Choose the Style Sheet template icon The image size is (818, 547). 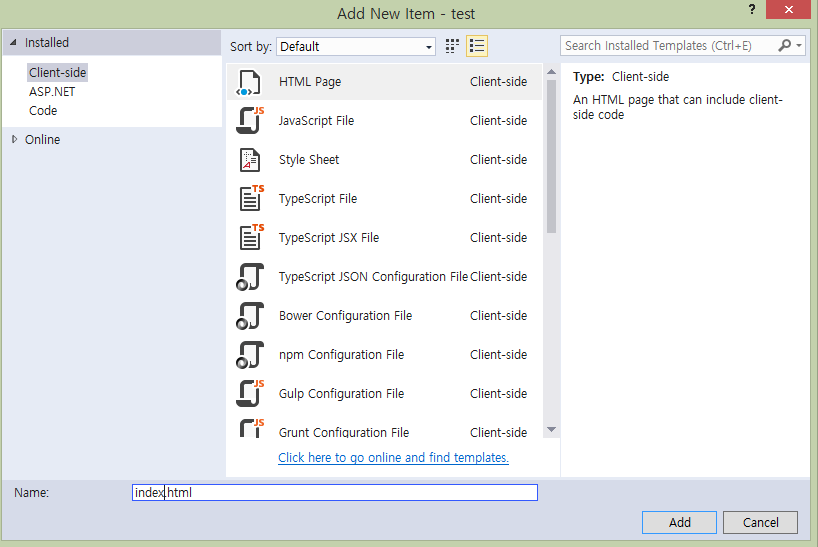[249, 160]
